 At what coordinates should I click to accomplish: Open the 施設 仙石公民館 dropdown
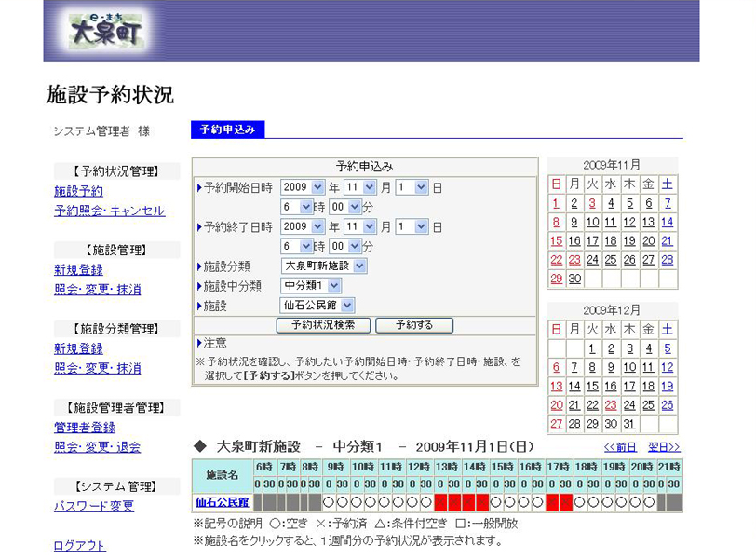pos(317,305)
